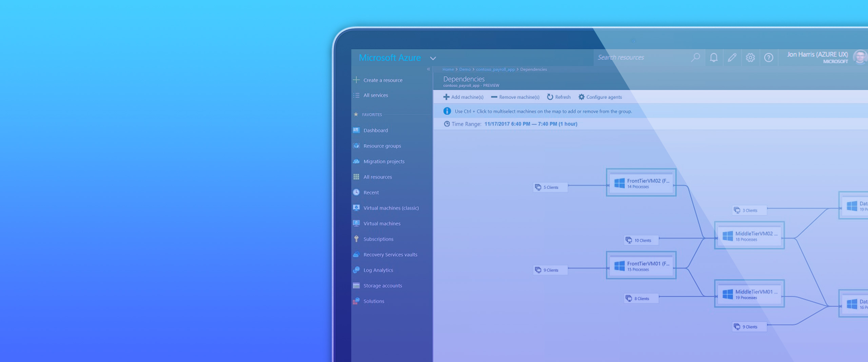Click Configure agents button
The height and width of the screenshot is (362, 868).
pyautogui.click(x=600, y=97)
